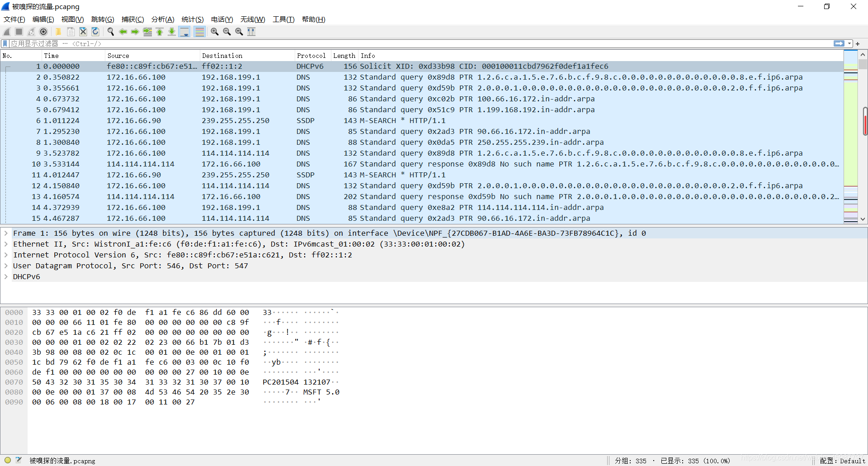The width and height of the screenshot is (868, 466).
Task: Open a capture file via folder icon
Action: (58, 32)
